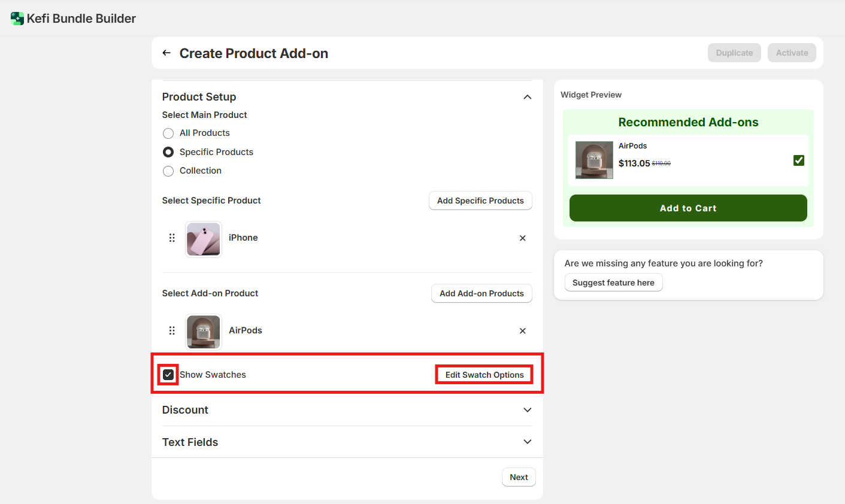The height and width of the screenshot is (504, 845).
Task: Uncheck the Show Swatches checkbox
Action: 168,375
